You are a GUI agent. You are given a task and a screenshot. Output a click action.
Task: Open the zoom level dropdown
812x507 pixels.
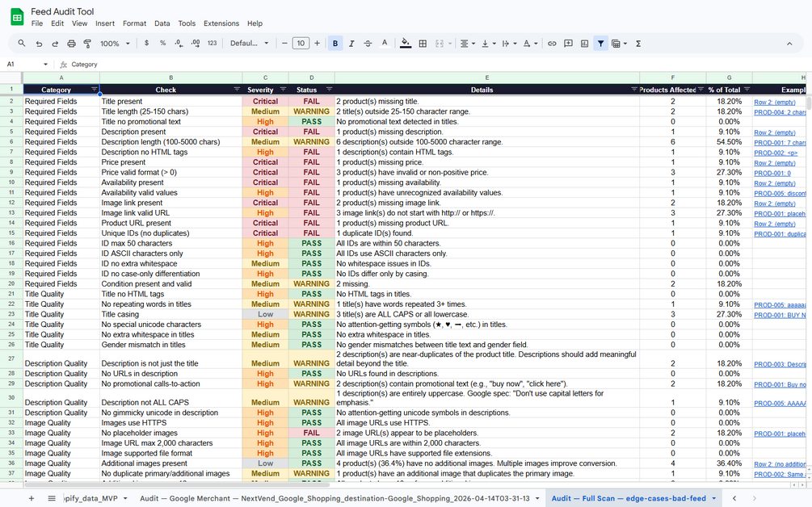(115, 44)
